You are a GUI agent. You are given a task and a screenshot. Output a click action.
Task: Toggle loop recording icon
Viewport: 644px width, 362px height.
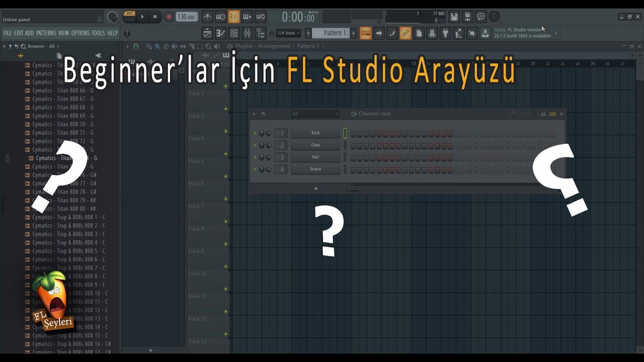tap(260, 17)
